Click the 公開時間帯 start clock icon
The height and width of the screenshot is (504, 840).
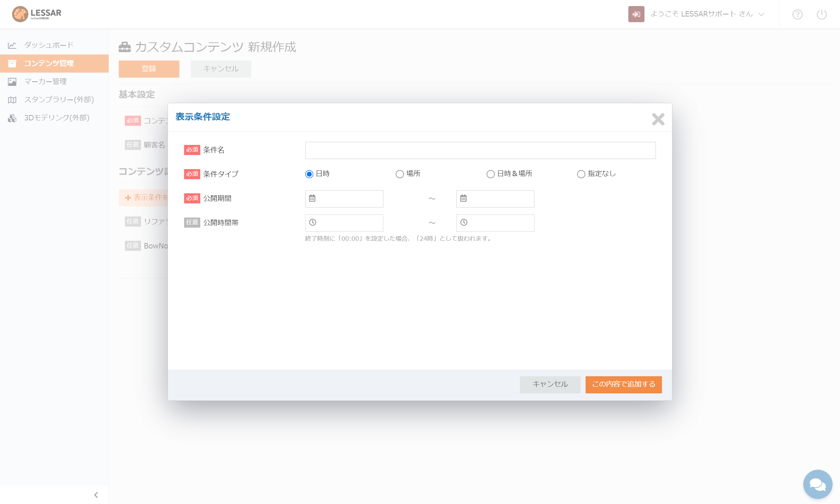coord(312,223)
